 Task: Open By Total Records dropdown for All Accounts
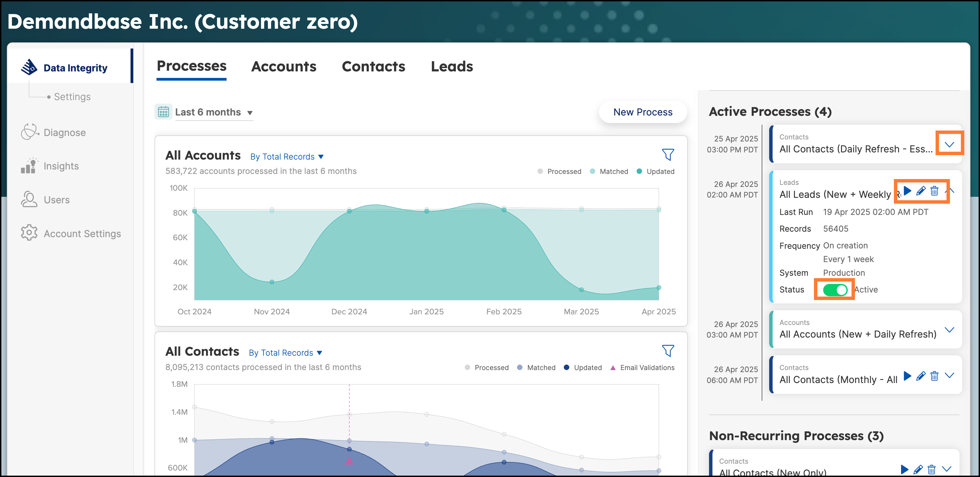287,156
